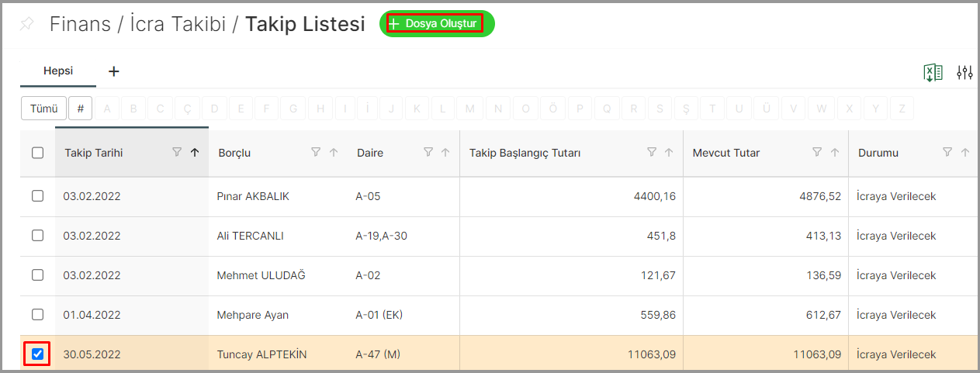The height and width of the screenshot is (373, 980).
Task: Click the Dosya Oluştur button
Action: click(437, 24)
